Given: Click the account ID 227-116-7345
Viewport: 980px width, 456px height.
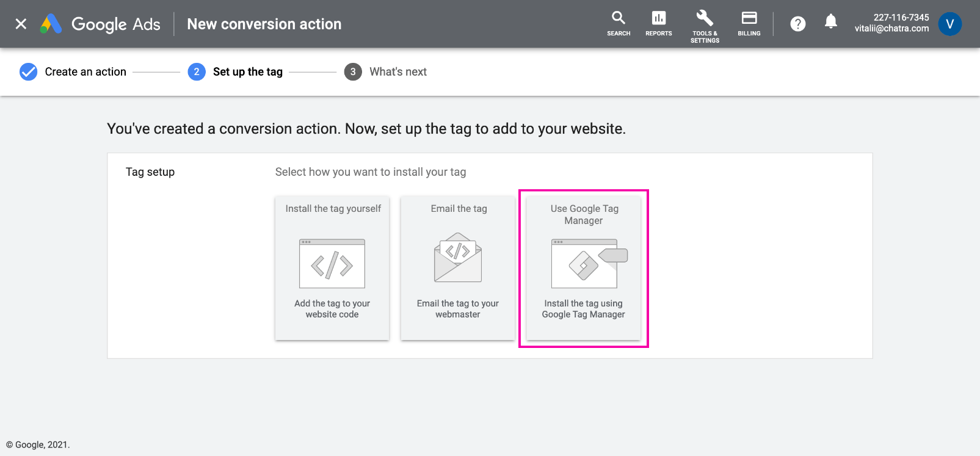Looking at the screenshot, I should coord(901,17).
